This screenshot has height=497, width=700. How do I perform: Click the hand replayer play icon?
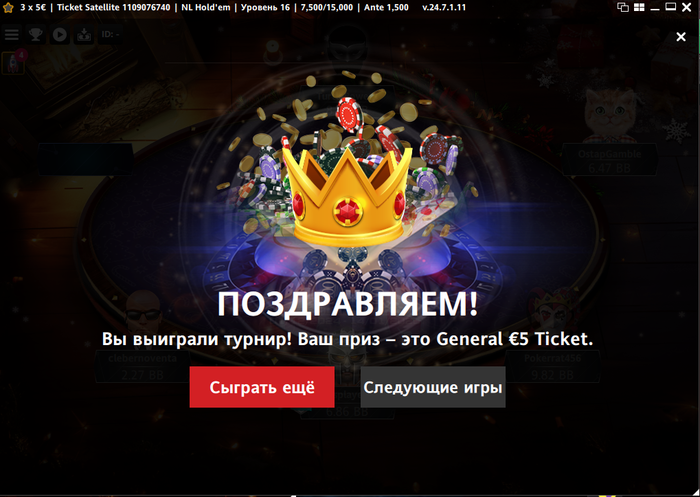[59, 34]
